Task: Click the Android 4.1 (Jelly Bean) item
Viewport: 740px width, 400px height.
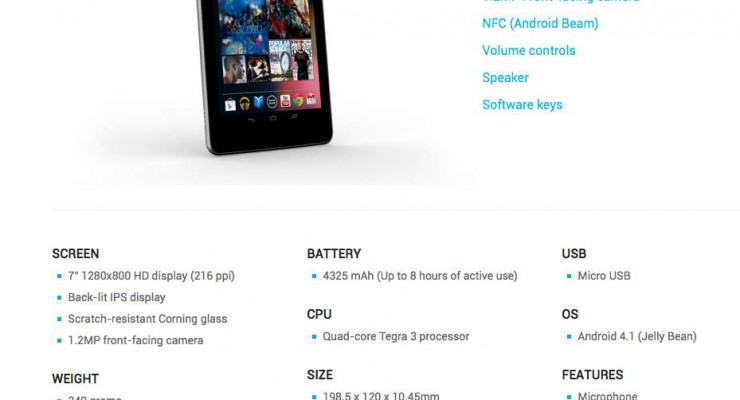Action: 637,336
